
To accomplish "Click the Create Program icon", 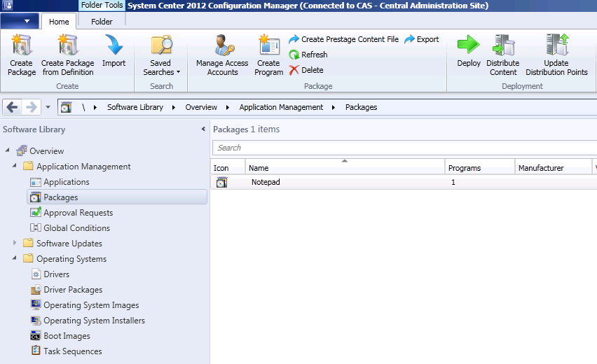I will point(268,46).
